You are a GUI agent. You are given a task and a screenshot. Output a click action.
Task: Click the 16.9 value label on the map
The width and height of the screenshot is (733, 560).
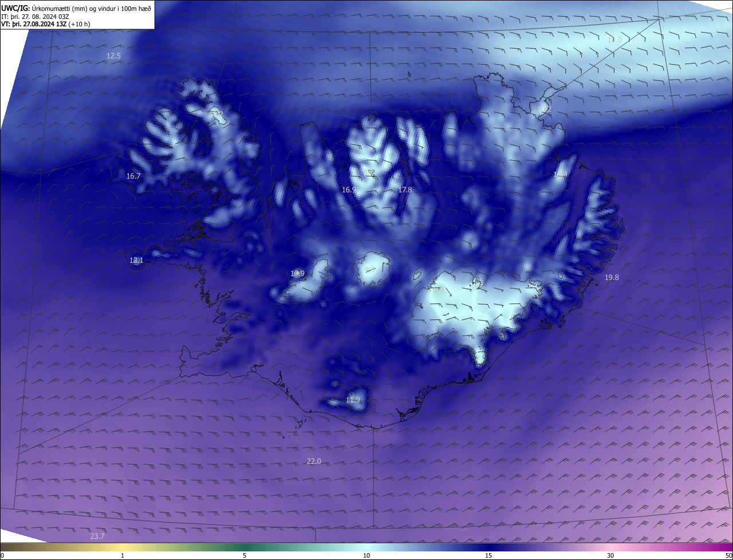click(349, 190)
